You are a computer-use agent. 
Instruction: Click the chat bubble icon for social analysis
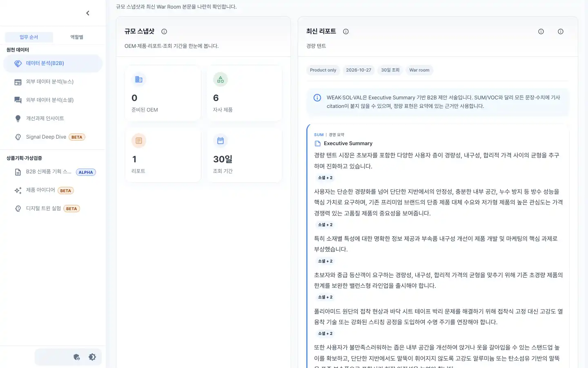click(18, 100)
